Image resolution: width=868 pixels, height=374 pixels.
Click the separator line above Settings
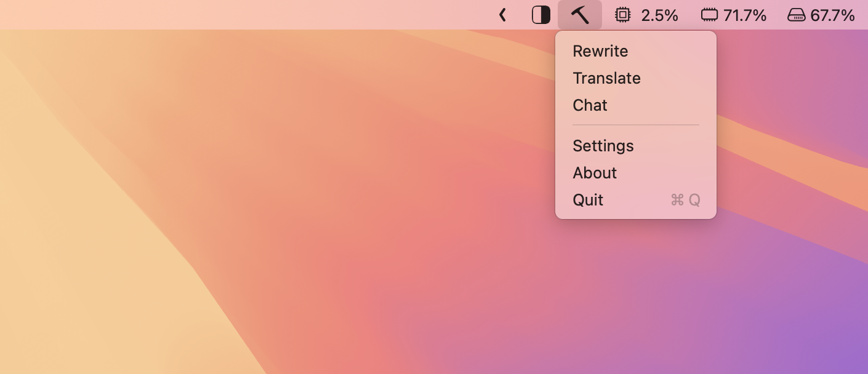[635, 125]
